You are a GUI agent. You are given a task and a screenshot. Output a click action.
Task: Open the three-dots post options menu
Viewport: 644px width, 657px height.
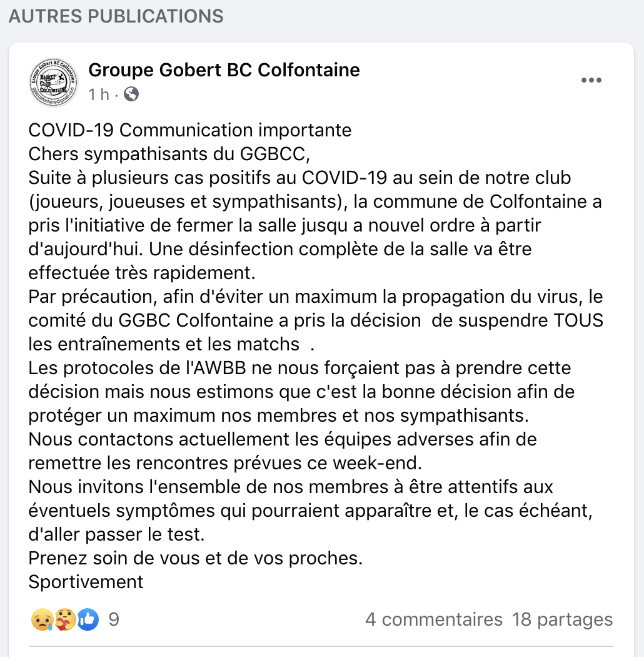point(591,81)
